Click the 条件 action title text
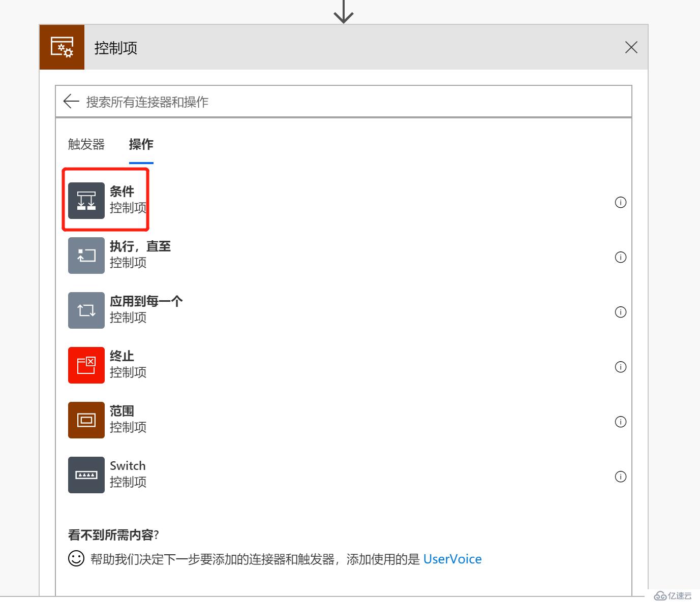The width and height of the screenshot is (700, 602). 122,192
